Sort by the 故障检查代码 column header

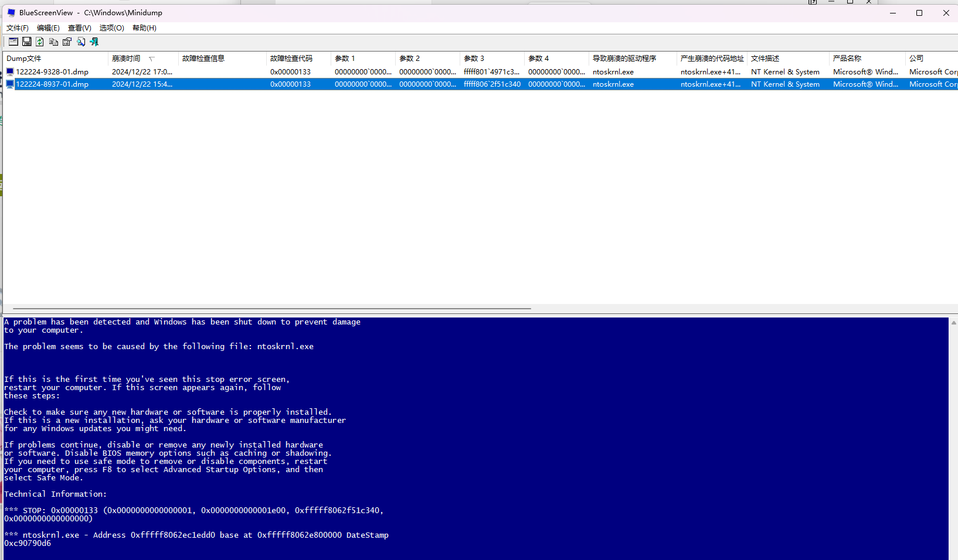point(291,58)
